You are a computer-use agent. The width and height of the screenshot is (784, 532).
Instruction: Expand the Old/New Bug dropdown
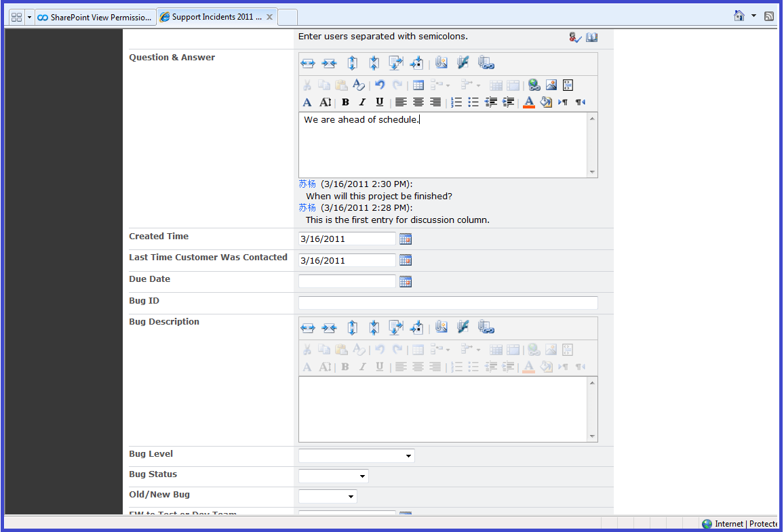351,497
